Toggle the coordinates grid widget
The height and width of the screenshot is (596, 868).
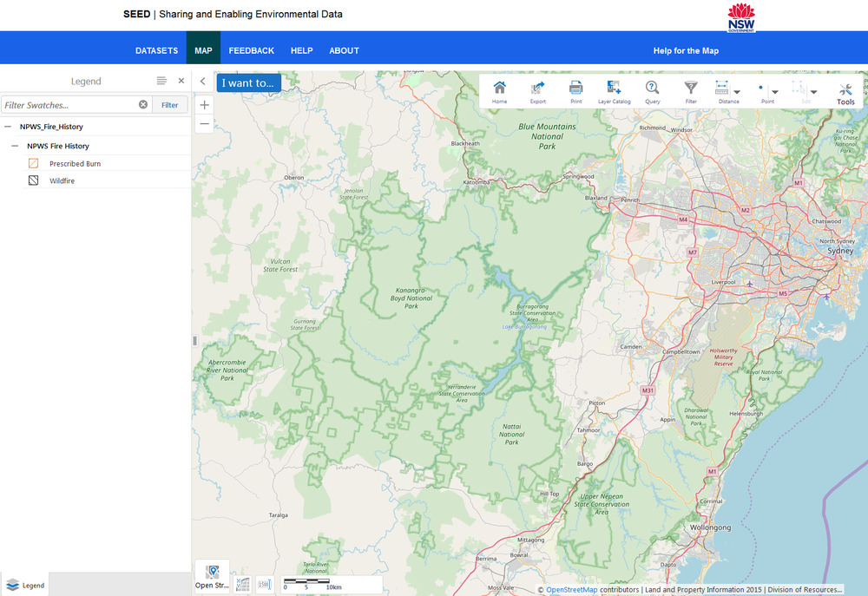coord(242,584)
